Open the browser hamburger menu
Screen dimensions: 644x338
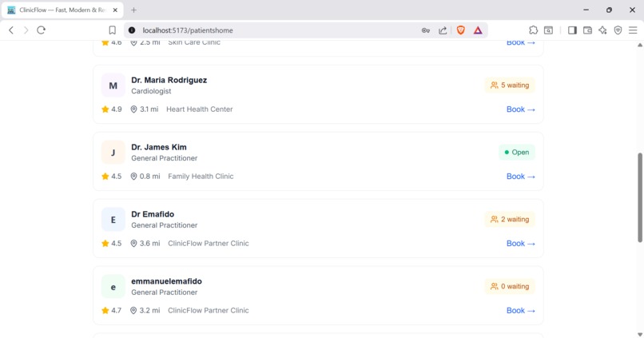click(x=633, y=30)
